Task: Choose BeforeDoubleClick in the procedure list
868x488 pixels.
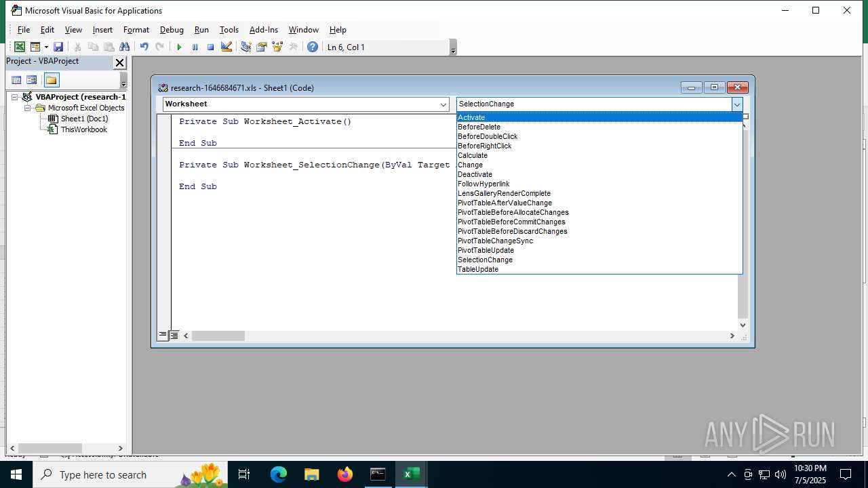Action: coord(599,136)
